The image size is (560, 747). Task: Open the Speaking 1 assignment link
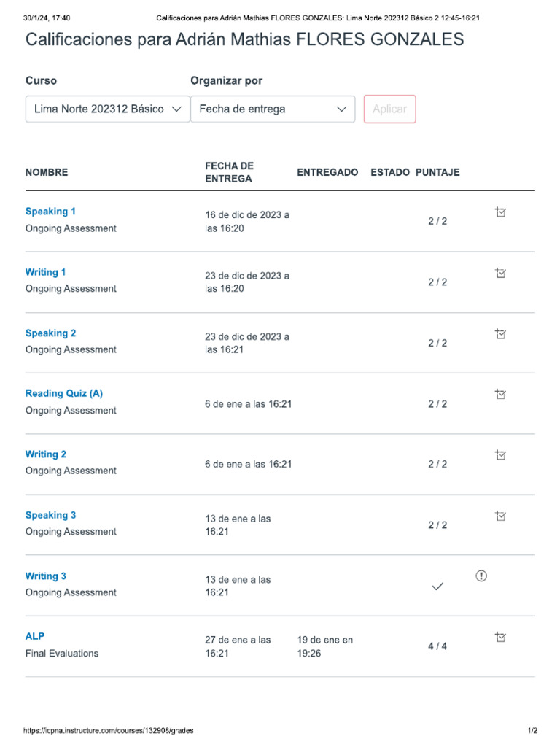point(50,212)
